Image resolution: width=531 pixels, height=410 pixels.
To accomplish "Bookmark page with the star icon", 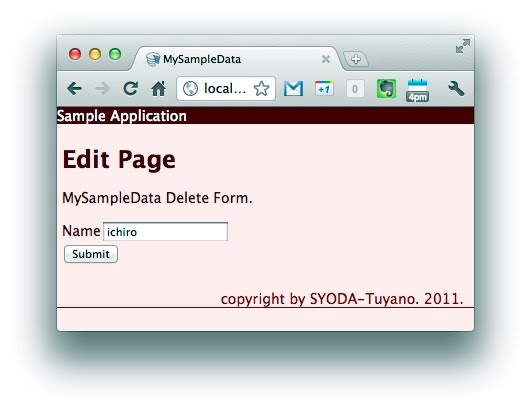I will click(x=261, y=89).
